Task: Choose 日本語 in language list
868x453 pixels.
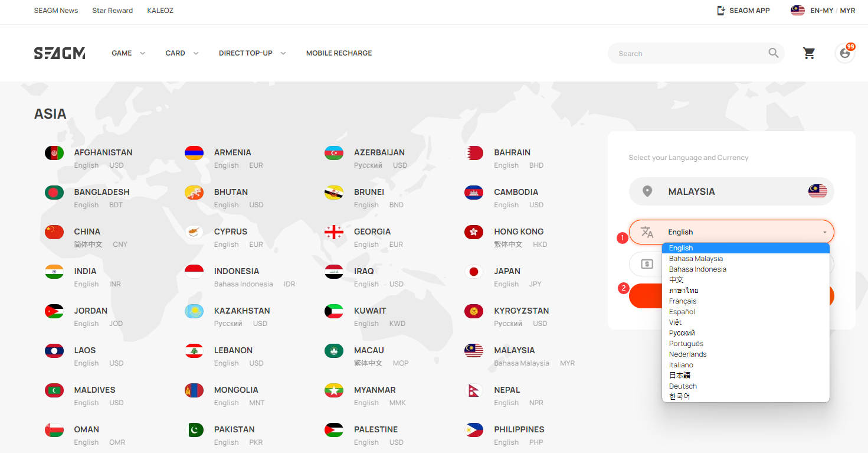Action: pyautogui.click(x=746, y=376)
